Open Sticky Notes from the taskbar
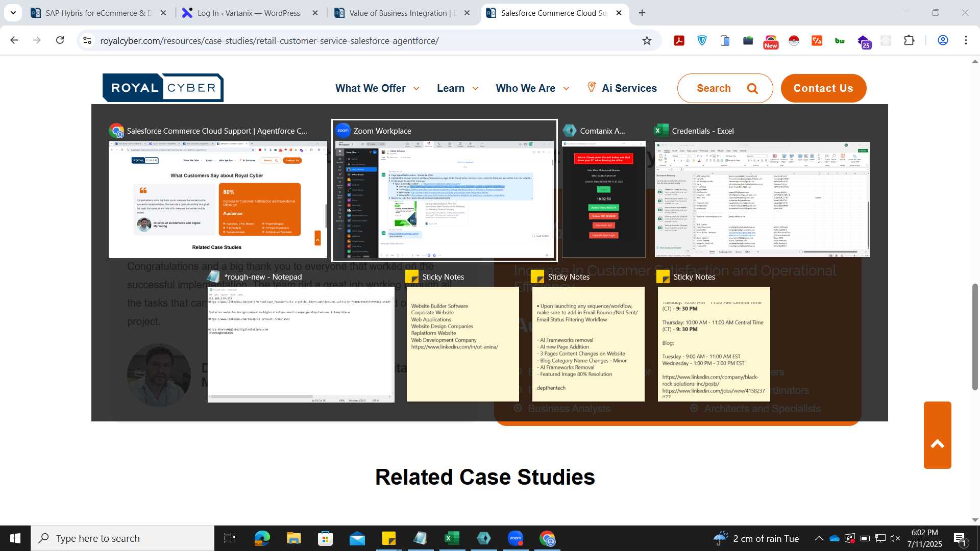980x551 pixels. coord(388,538)
